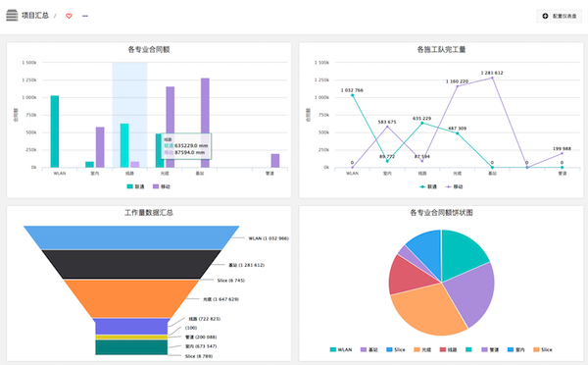Viewport: 588px width, 365px height.
Task: Click the tall purple 基站 bar
Action: pos(205,123)
